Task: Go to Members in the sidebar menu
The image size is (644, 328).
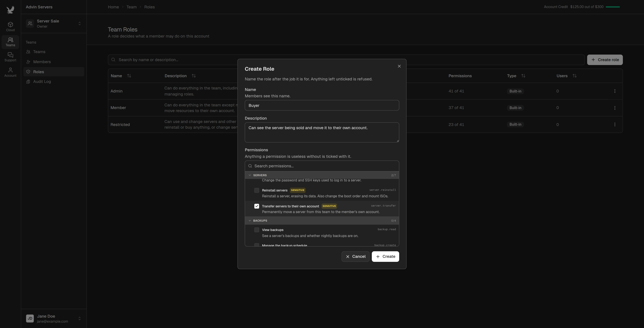Action: [54, 62]
